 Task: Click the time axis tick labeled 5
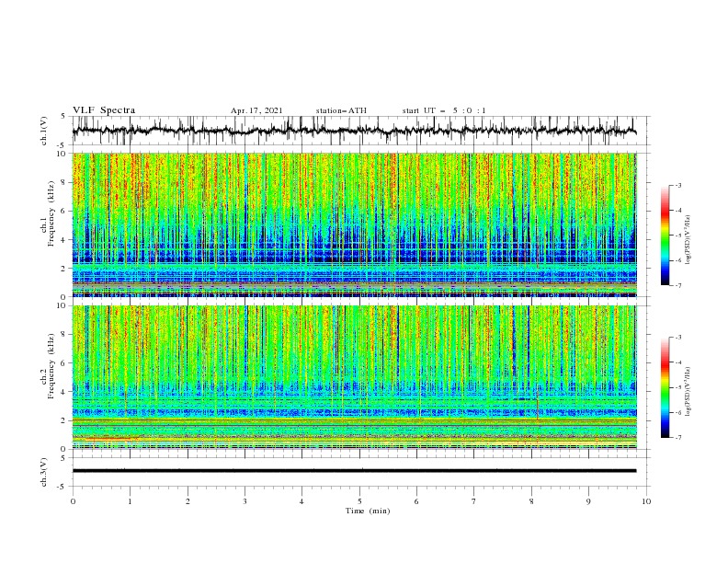(x=359, y=501)
